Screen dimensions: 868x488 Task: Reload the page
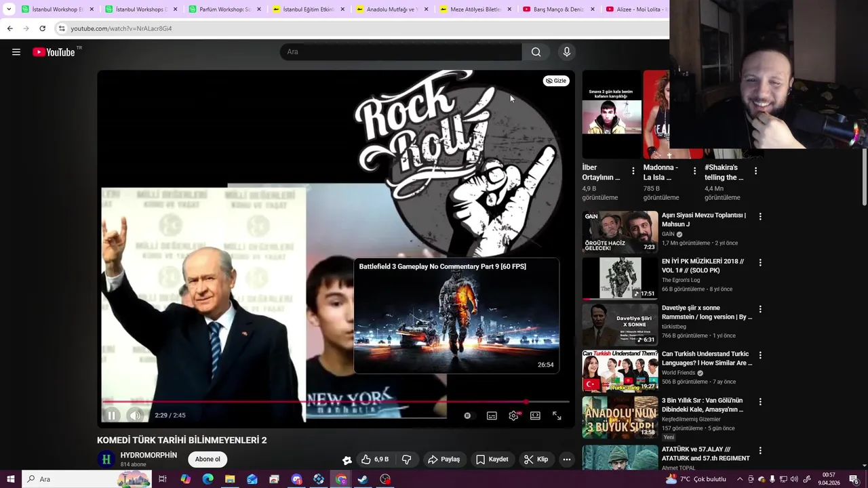[x=42, y=28]
